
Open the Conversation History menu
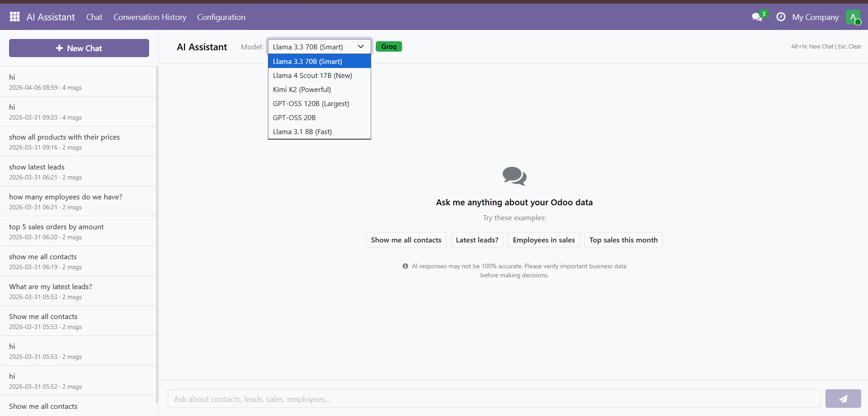[150, 17]
